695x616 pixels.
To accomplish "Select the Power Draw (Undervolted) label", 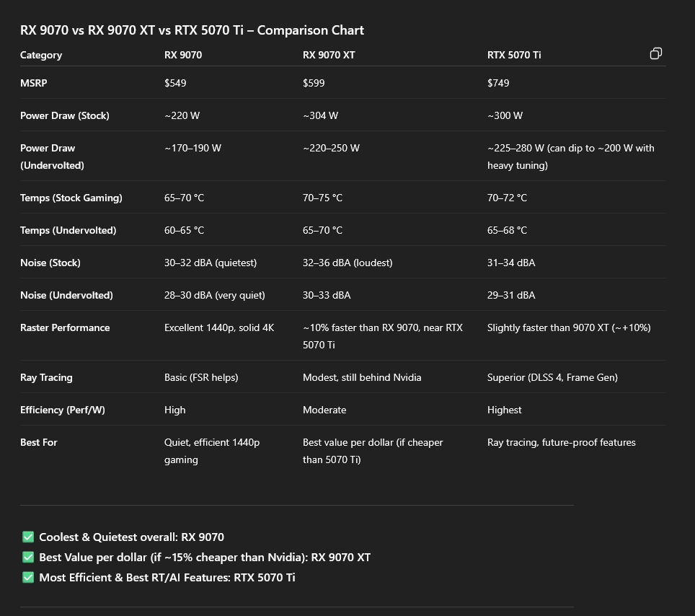I will click(x=52, y=157).
